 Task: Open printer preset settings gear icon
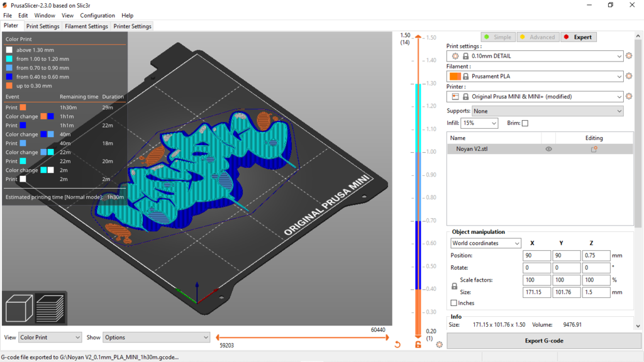click(x=629, y=97)
